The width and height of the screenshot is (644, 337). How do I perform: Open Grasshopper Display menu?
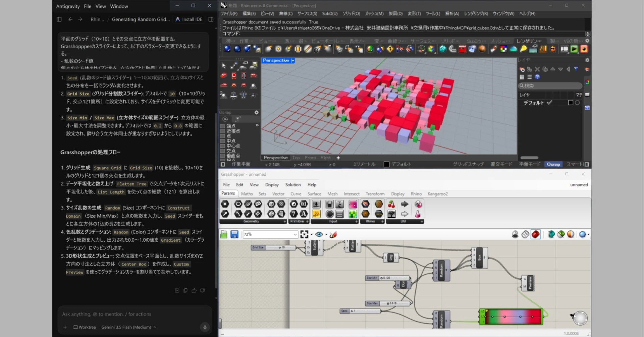coord(272,185)
